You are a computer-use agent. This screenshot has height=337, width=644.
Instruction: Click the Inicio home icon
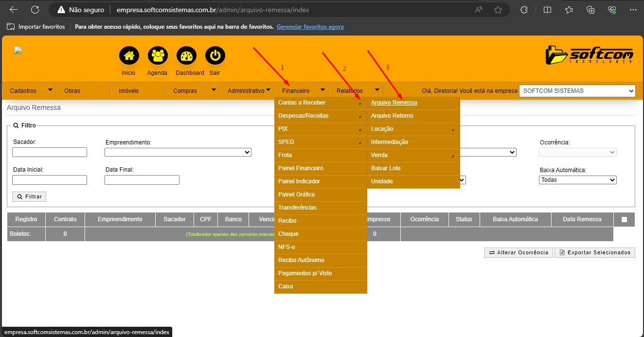[x=129, y=56]
